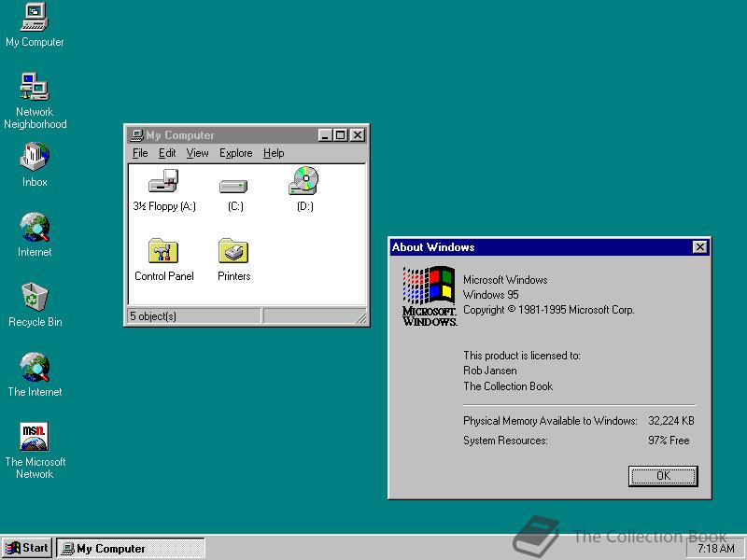Select the (D:) CD-ROM drive icon
The width and height of the screenshot is (747, 560).
click(x=304, y=189)
